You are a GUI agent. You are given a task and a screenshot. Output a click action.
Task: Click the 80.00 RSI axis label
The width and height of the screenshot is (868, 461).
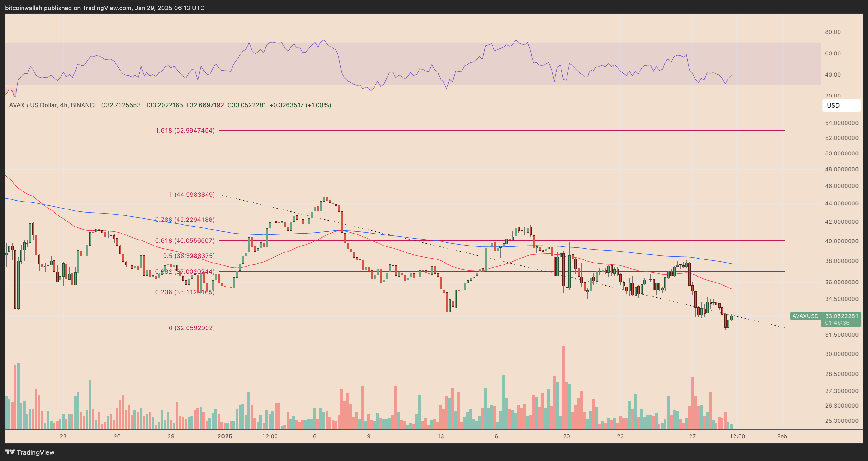(833, 32)
